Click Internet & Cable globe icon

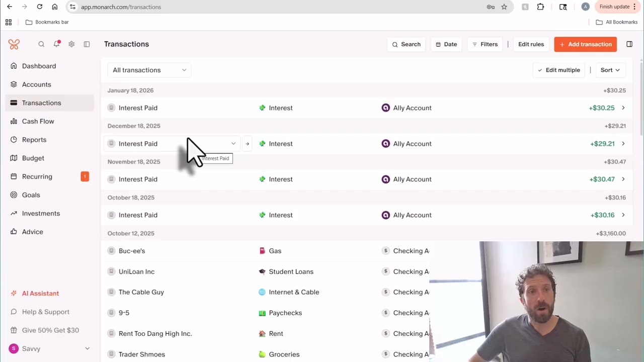pyautogui.click(x=262, y=292)
